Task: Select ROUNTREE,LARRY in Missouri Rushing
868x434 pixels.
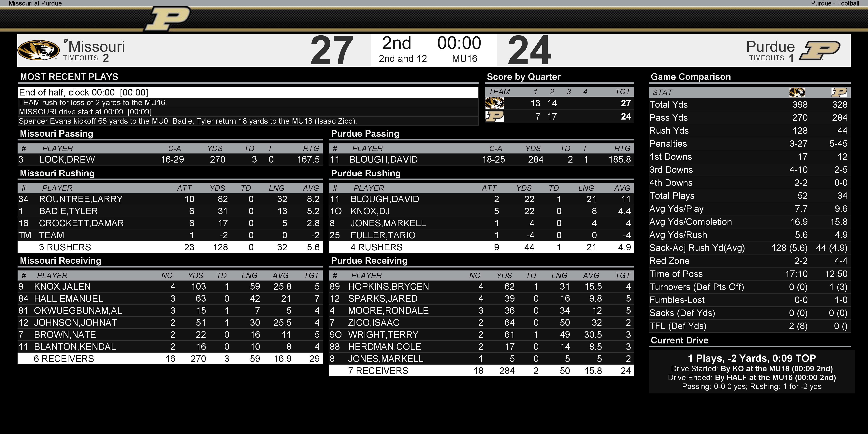Action: coord(81,199)
